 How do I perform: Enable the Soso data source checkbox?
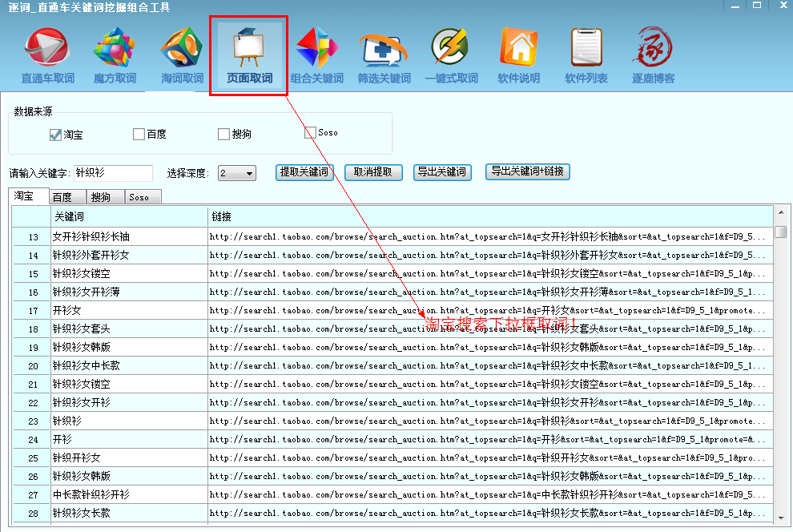[x=310, y=132]
